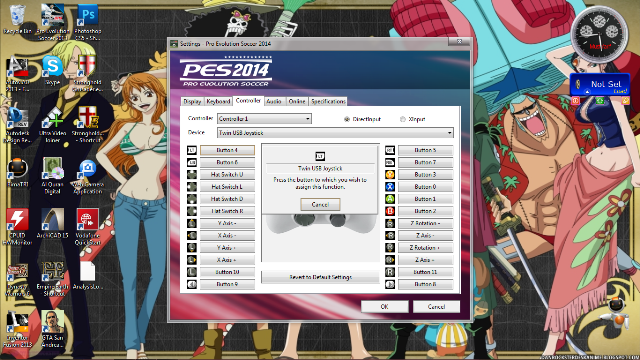This screenshot has width=640, height=360.
Task: Click the D-pad right icon beside Hat Switch R
Action: [192, 211]
